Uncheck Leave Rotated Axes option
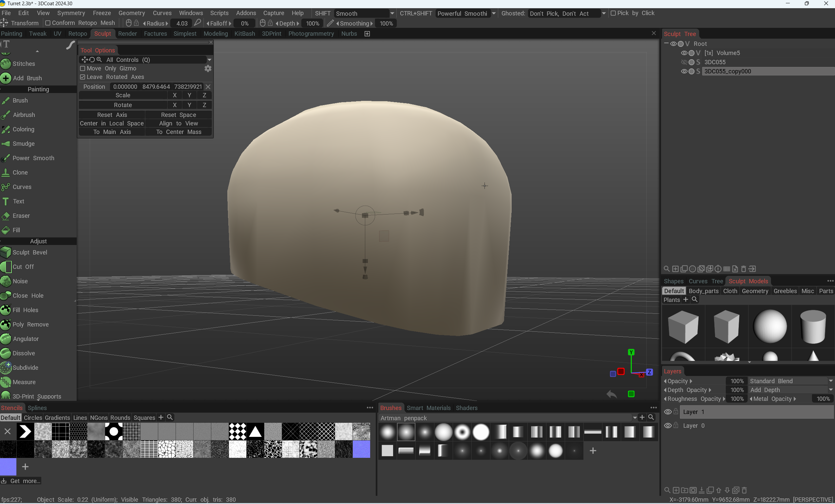 click(82, 77)
